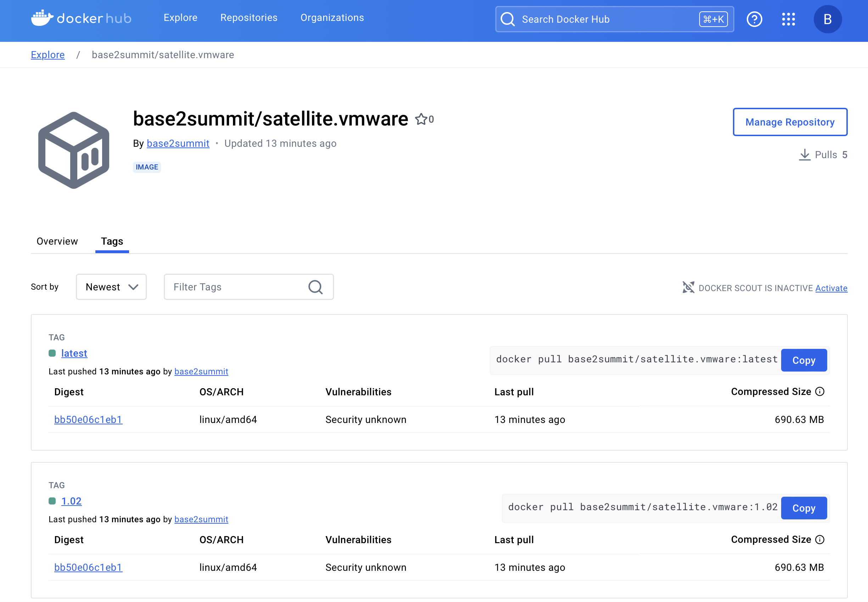Click Compressed Size info icon for 1.02 tag
Screen dimensions: 868x602
click(x=820, y=539)
